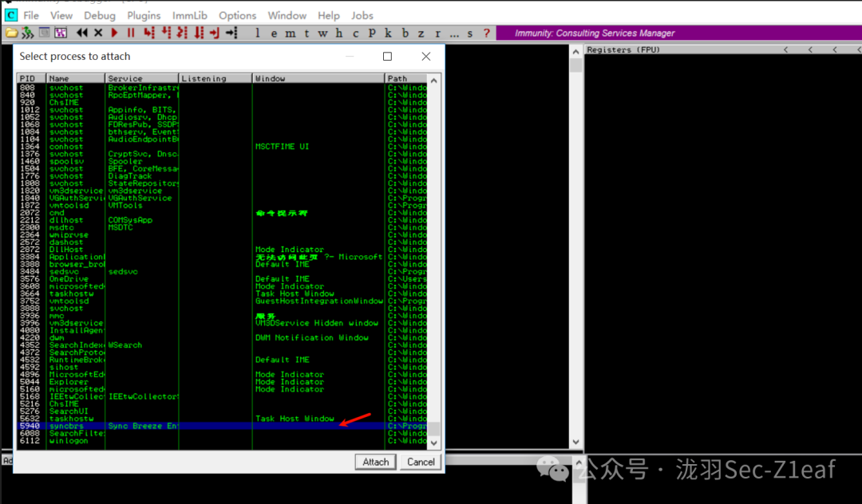
Task: Open the Debug menu
Action: [100, 15]
